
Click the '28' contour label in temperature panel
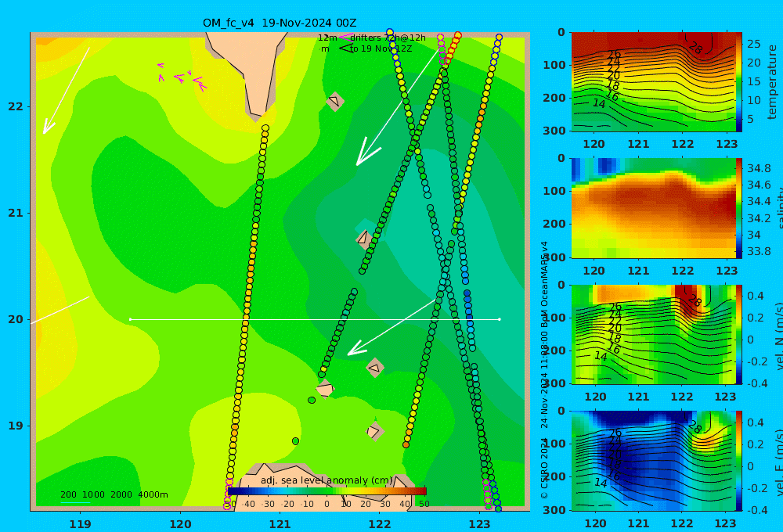pyautogui.click(x=695, y=48)
